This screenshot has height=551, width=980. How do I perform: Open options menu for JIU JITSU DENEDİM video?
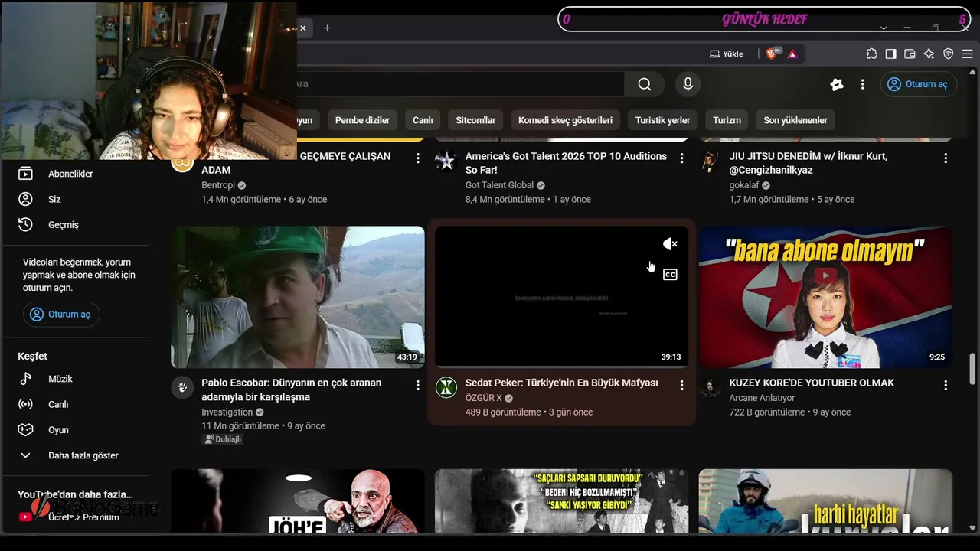pos(946,158)
